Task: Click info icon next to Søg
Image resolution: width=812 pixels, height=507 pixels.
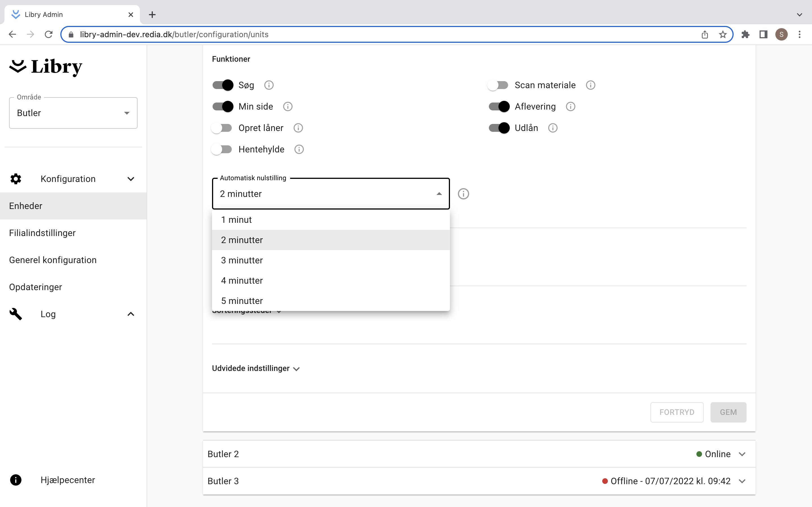Action: (269, 85)
